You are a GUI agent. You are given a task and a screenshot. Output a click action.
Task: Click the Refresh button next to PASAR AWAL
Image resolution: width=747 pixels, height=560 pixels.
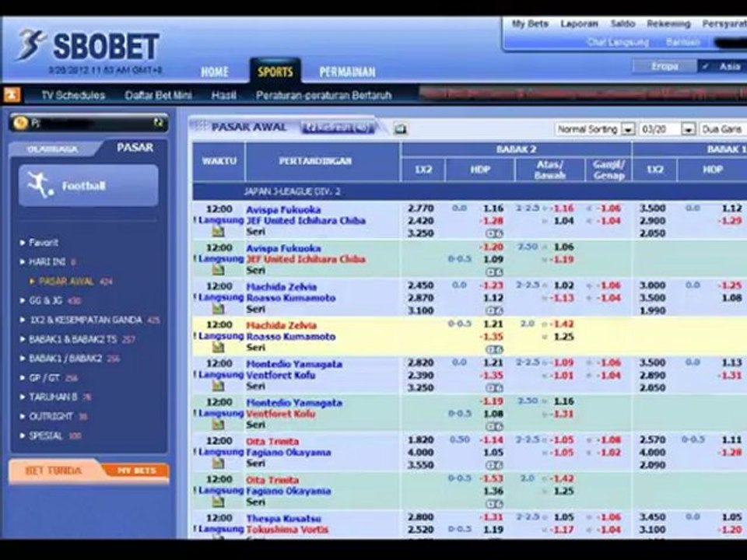[x=338, y=128]
